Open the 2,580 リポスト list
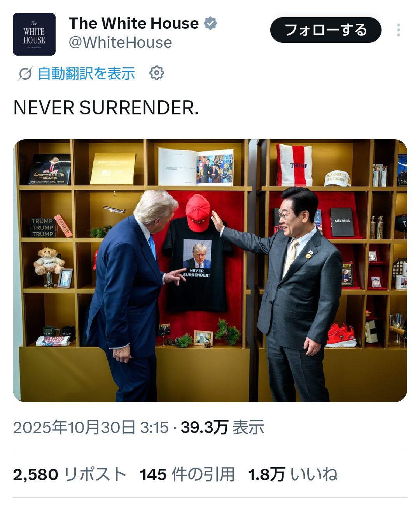Viewport: 420px width, 505px height. click(70, 475)
